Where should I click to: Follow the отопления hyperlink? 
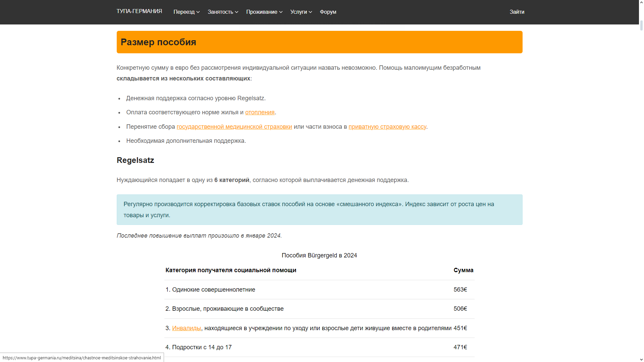pos(260,112)
